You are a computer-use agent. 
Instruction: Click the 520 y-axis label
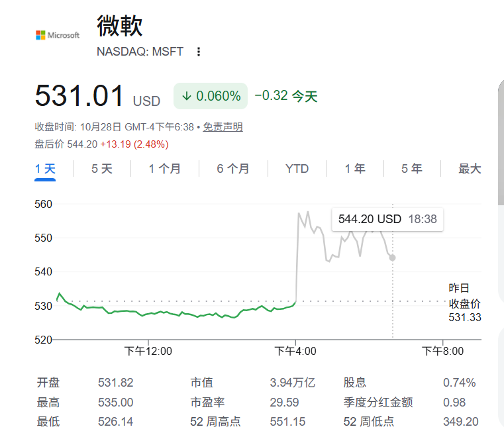(44, 340)
